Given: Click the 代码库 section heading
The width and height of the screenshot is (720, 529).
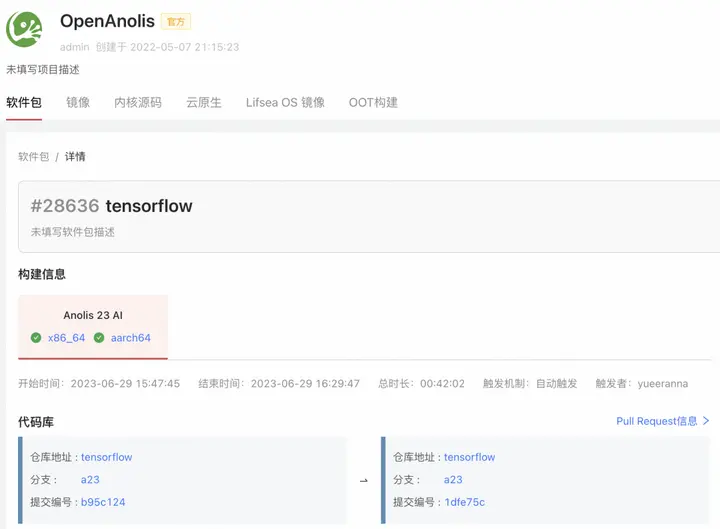Looking at the screenshot, I should point(36,422).
